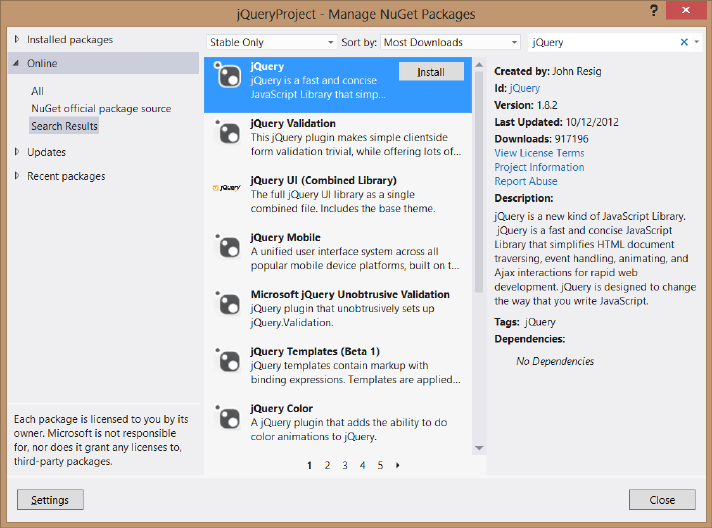The width and height of the screenshot is (712, 528).
Task: Click the Microsoft jQuery Unobtrusive Validation icon
Action: point(227,303)
